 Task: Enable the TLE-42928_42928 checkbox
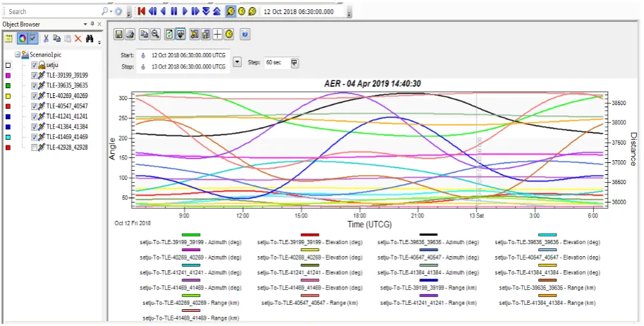click(x=35, y=147)
